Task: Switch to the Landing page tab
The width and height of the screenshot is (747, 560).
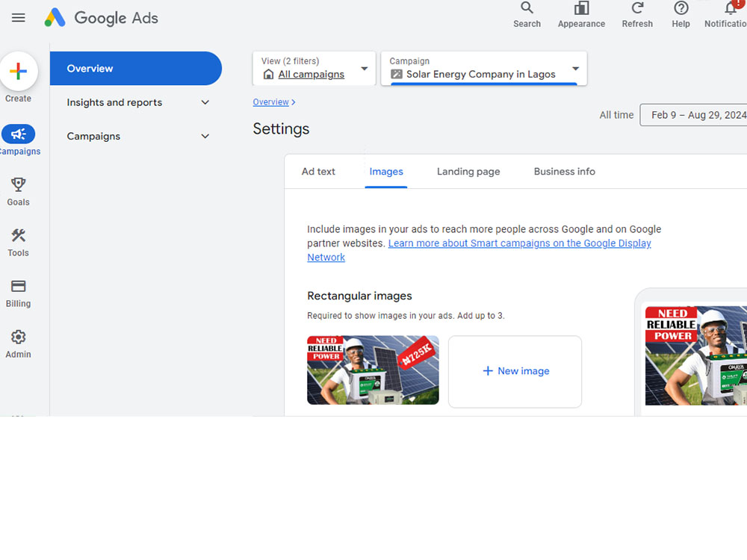Action: pos(468,172)
